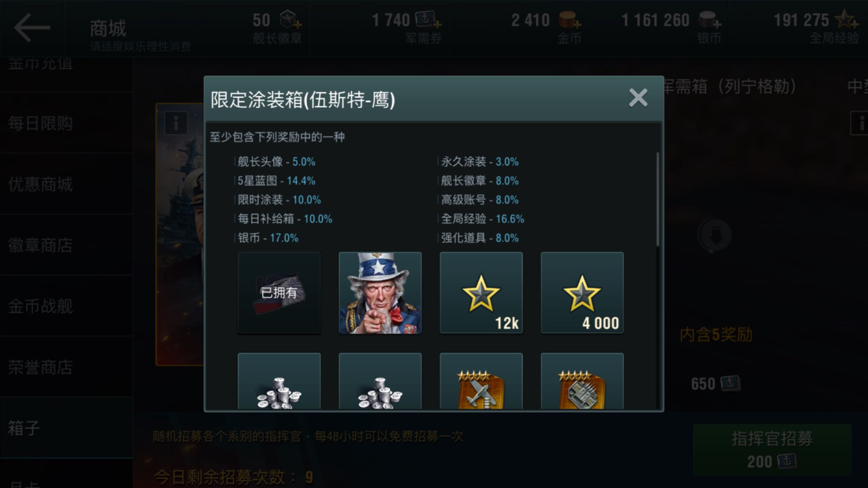This screenshot has height=488, width=868.
Task: Select the Uncle Sam captain portrait reward
Action: point(380,293)
